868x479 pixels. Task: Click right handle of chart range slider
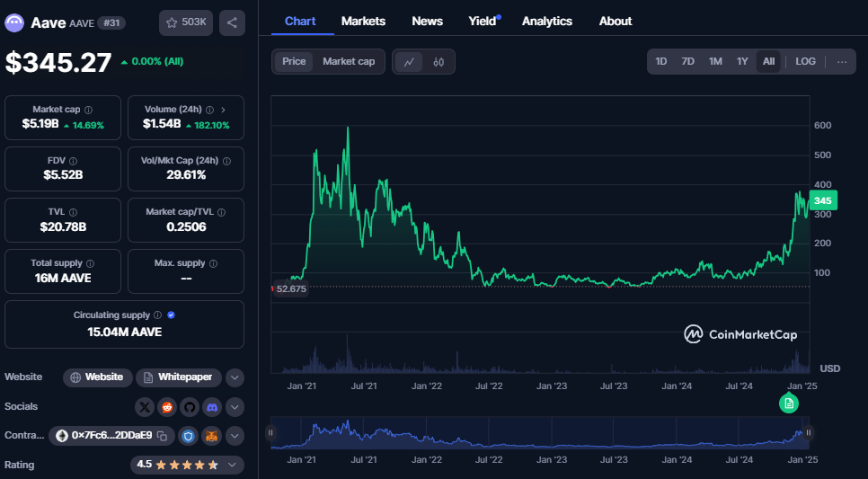click(x=809, y=432)
